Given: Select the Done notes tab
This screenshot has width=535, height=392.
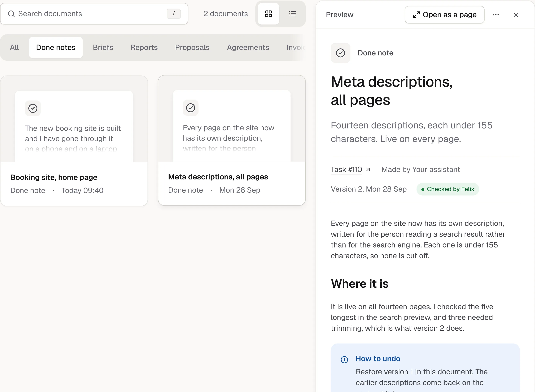Looking at the screenshot, I should [x=56, y=47].
